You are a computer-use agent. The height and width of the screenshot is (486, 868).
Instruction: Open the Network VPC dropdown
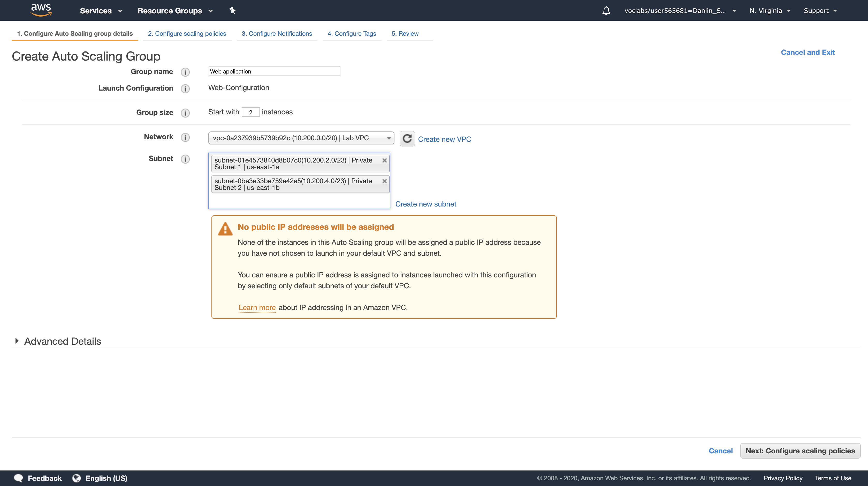[x=301, y=138]
